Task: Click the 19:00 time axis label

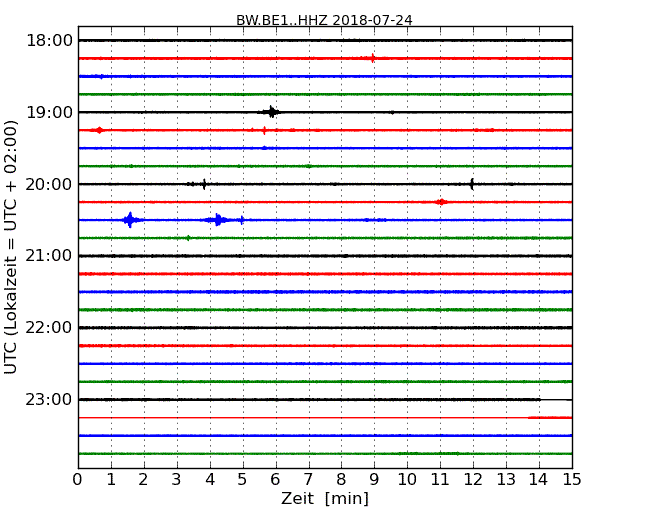Action: [49, 112]
